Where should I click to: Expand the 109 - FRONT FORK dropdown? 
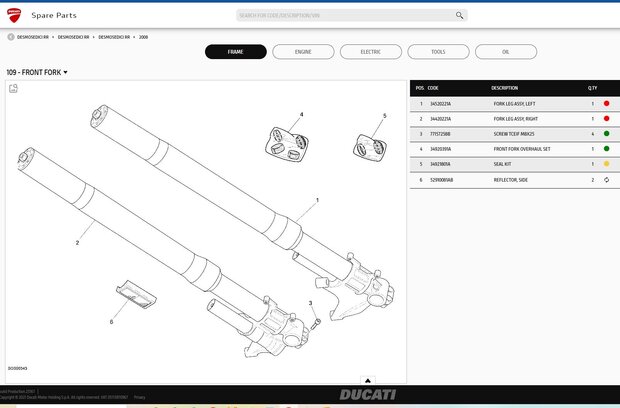point(37,72)
